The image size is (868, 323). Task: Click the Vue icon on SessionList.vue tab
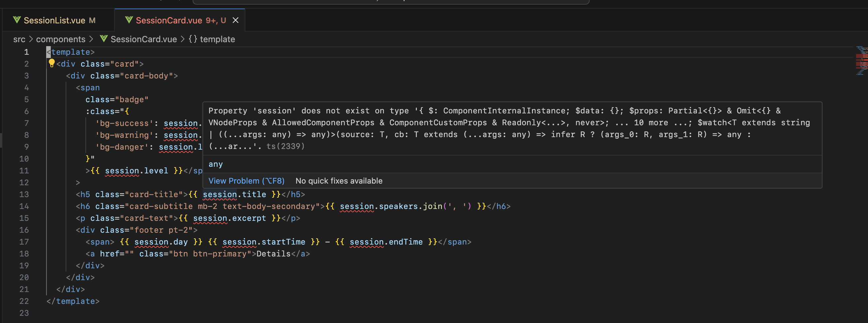pyautogui.click(x=17, y=20)
